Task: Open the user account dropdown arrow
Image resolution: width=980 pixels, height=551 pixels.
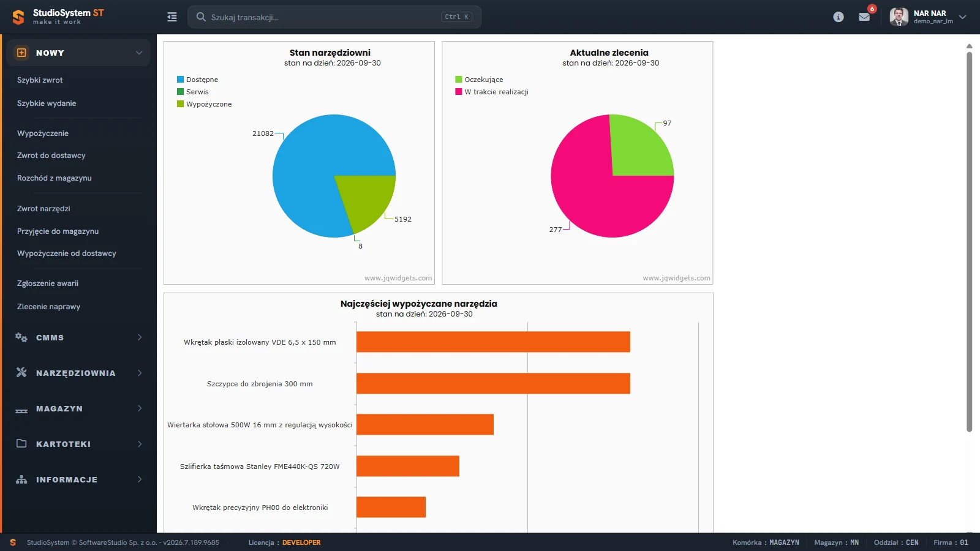Action: tap(962, 17)
